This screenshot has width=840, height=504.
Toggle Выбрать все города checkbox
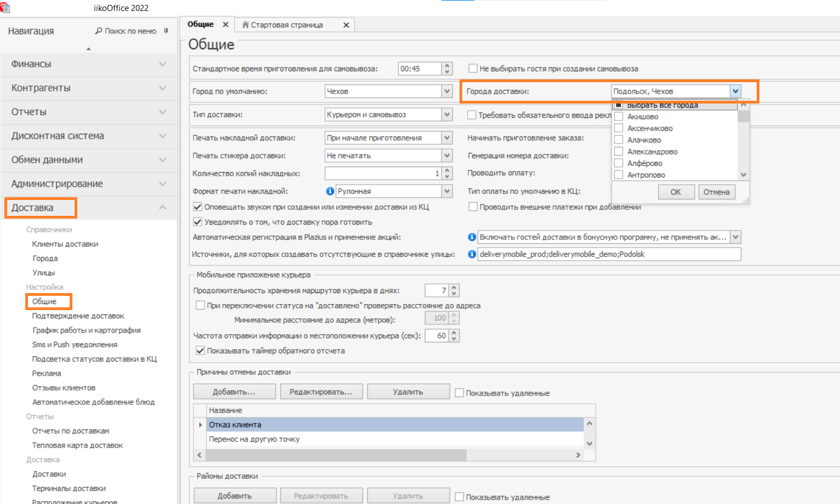(x=618, y=105)
